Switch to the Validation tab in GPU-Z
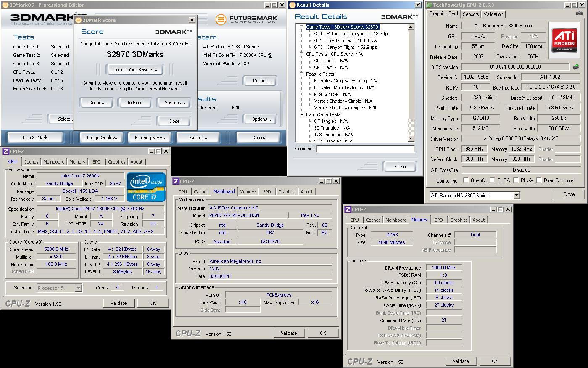The image size is (588, 368). coord(493,14)
